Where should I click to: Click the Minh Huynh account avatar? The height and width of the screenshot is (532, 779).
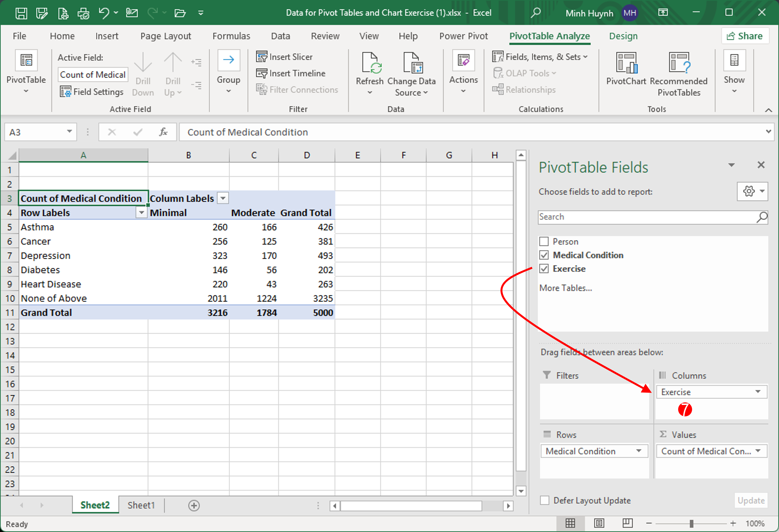[630, 13]
